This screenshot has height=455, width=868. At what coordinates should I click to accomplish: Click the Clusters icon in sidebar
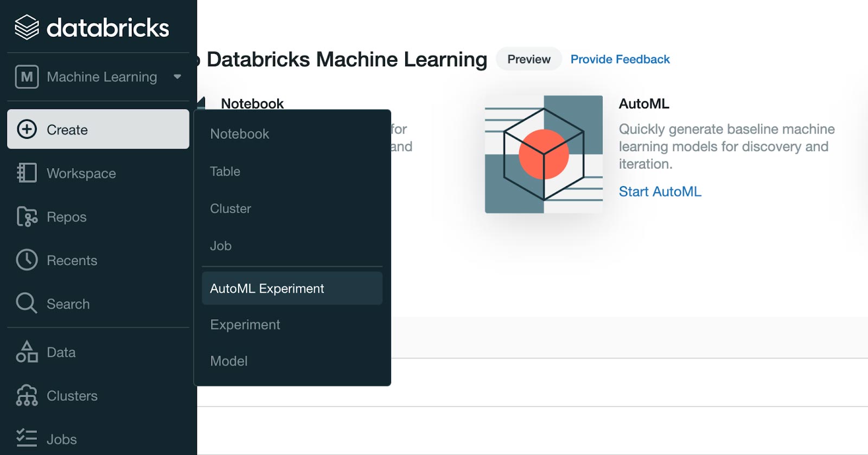pyautogui.click(x=27, y=395)
